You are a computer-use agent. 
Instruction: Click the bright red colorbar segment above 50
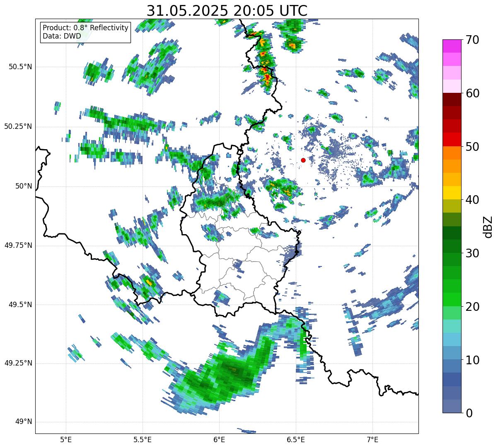452,140
